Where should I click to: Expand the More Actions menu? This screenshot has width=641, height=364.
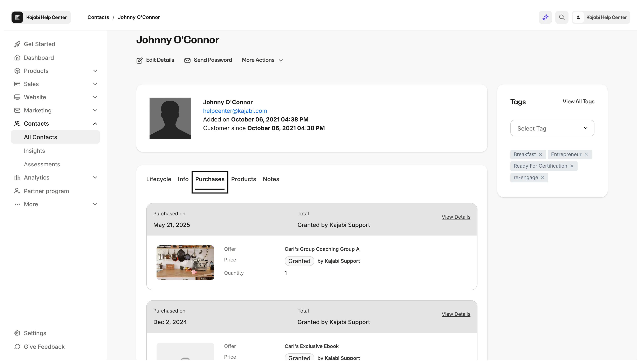262,60
